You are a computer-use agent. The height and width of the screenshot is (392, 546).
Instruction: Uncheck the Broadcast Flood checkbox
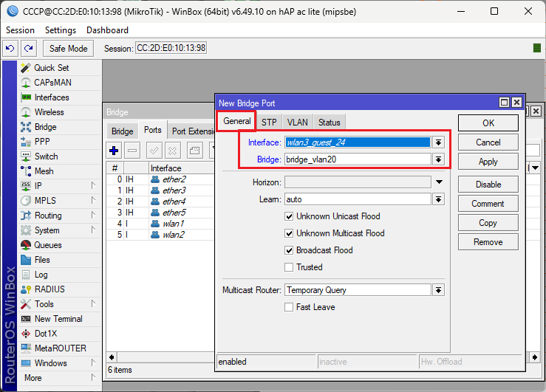pos(289,250)
